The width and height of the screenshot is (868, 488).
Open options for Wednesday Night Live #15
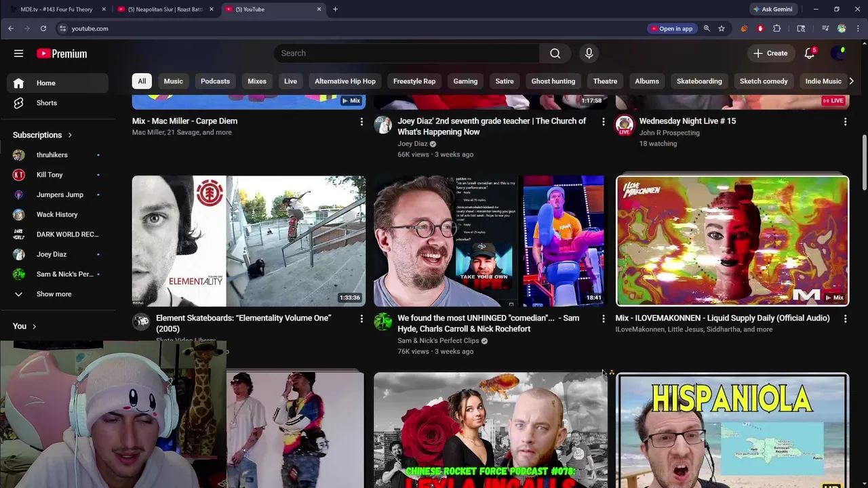(x=845, y=122)
